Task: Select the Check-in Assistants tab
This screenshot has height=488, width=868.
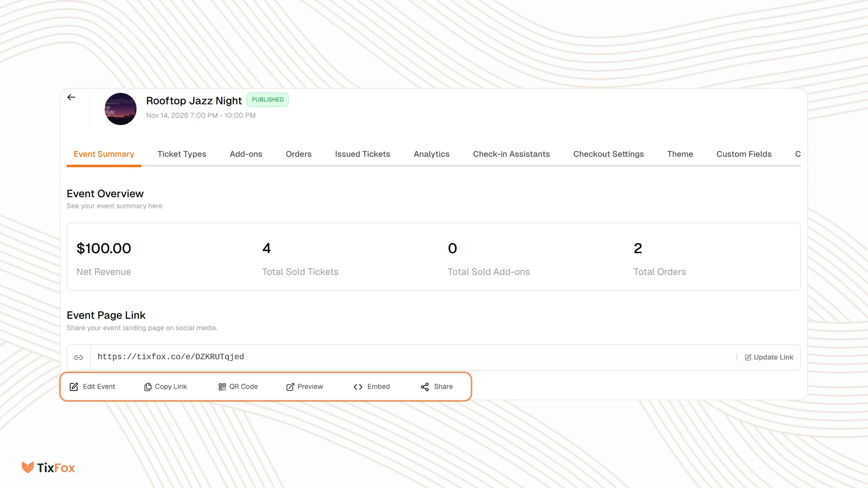Action: [x=511, y=154]
